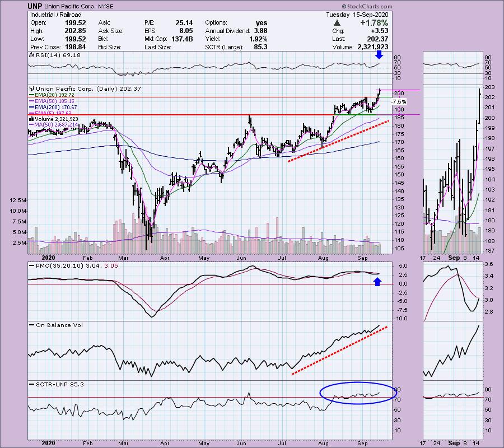
Task: Click the glyph icon beside RSI(14)
Action: (32, 55)
